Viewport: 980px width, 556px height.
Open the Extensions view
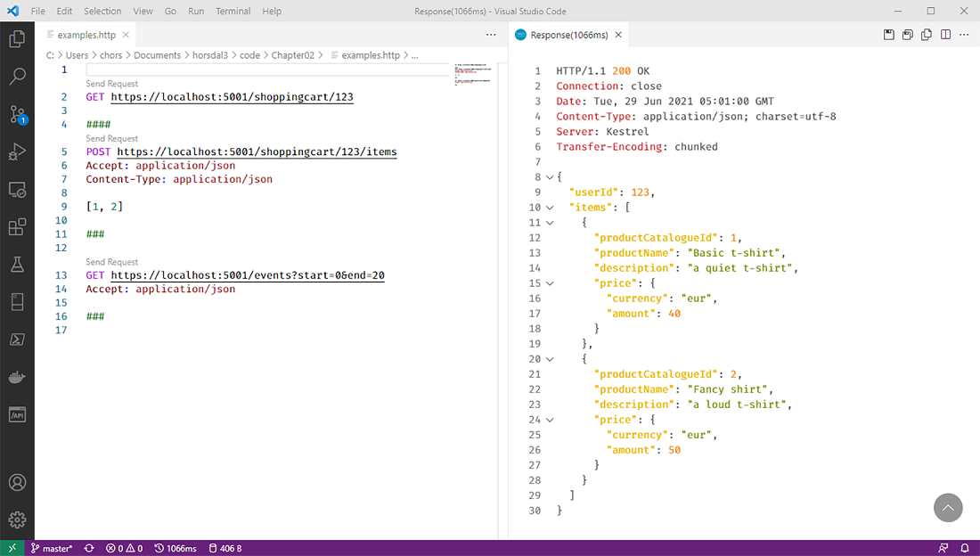point(18,227)
